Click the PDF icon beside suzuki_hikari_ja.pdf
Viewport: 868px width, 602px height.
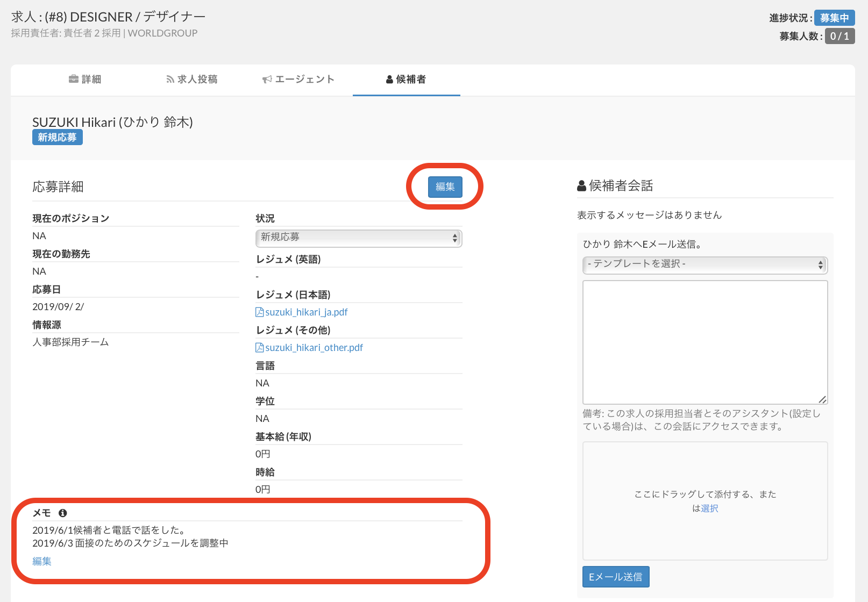tap(259, 312)
